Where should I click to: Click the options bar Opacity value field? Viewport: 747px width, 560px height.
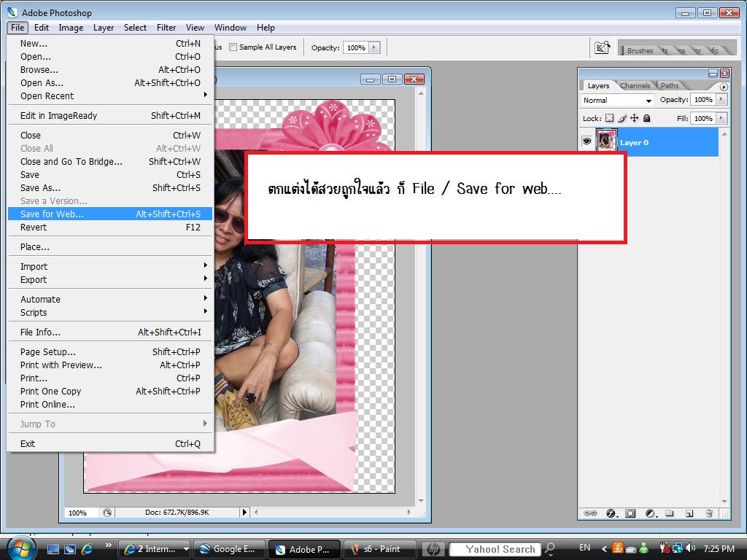(x=356, y=47)
